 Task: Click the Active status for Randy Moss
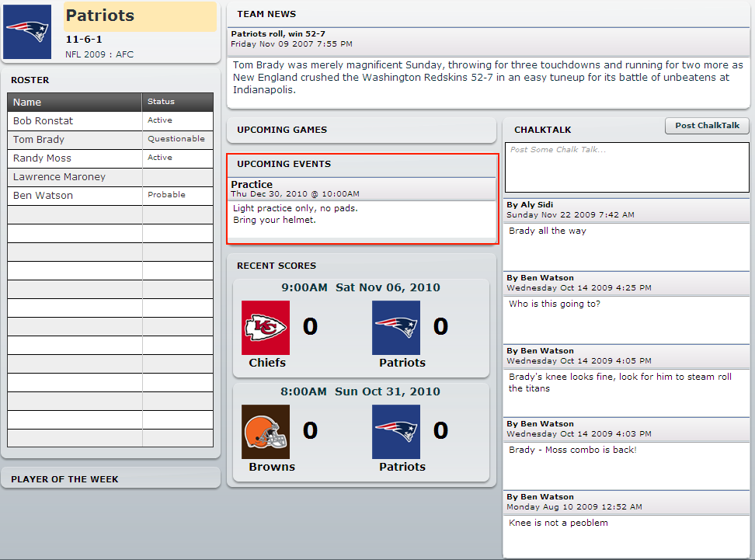[x=160, y=157]
